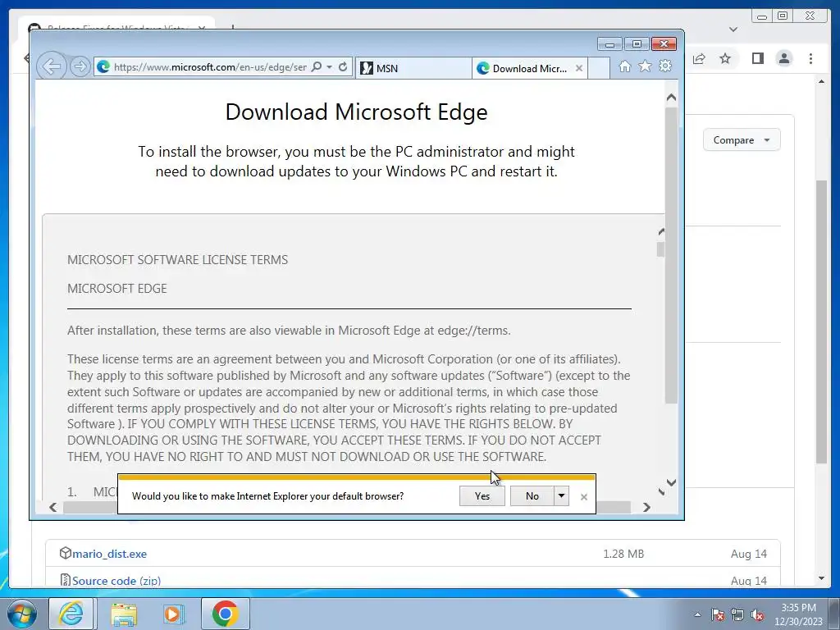Launch Windows Media Player from taskbar
The width and height of the screenshot is (840, 630).
[x=173, y=614]
